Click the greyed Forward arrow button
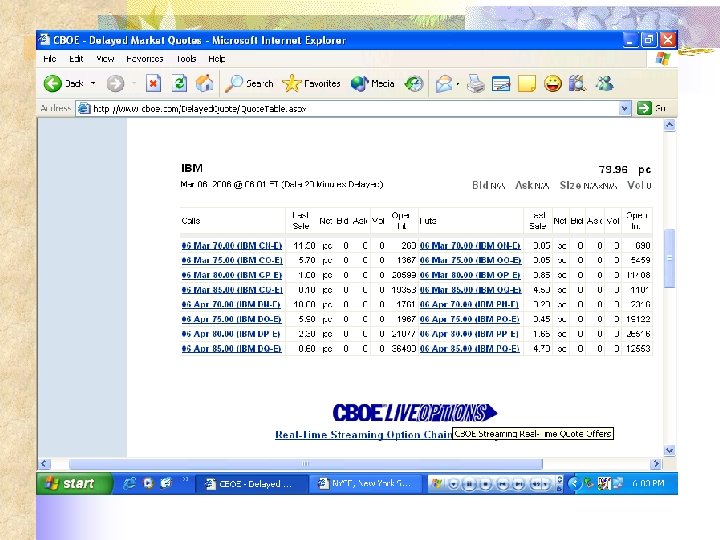The width and height of the screenshot is (720, 540). pos(115,84)
